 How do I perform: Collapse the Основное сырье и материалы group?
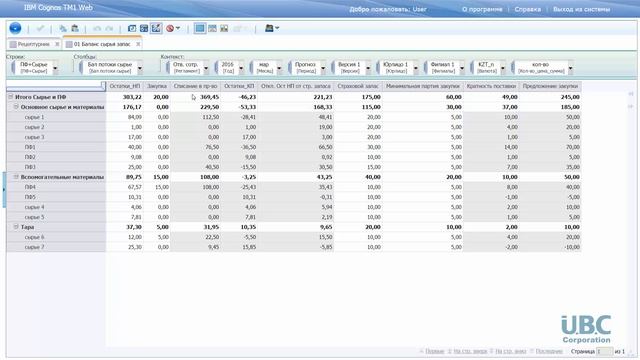[16, 107]
